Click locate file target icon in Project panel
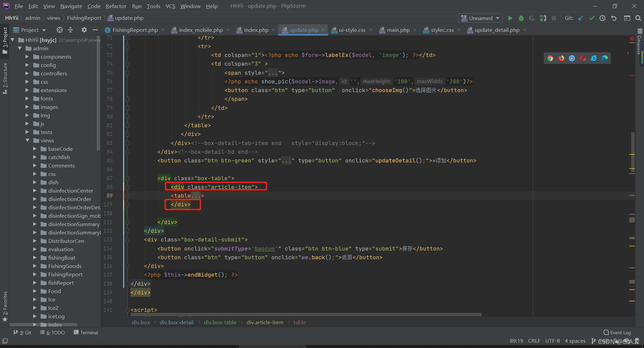 click(x=60, y=30)
